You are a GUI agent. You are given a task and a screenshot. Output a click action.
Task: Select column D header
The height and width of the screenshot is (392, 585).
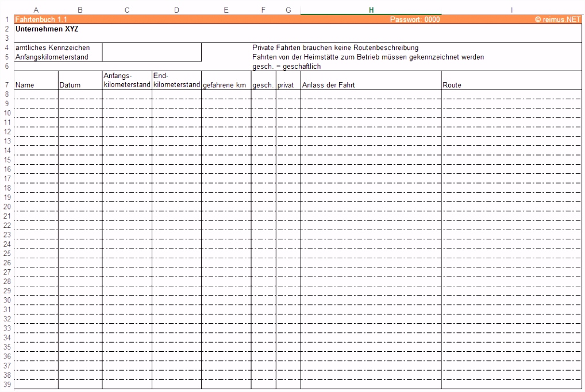click(176, 10)
